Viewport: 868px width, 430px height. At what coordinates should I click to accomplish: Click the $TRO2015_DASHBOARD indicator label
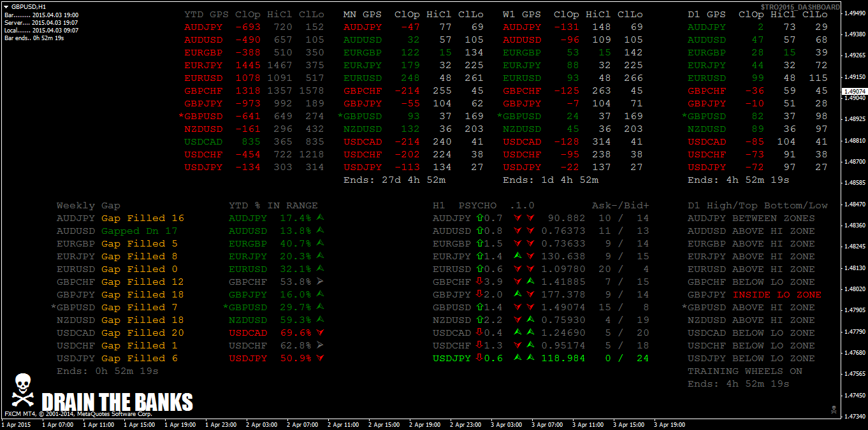pos(800,7)
